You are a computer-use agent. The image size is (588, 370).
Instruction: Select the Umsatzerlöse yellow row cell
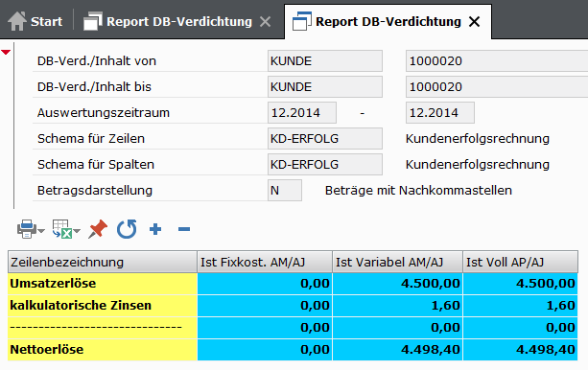103,284
